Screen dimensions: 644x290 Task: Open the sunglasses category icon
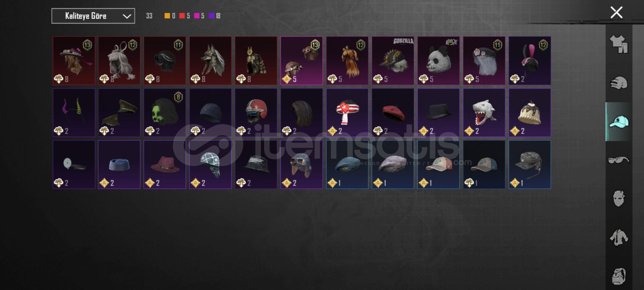click(619, 160)
